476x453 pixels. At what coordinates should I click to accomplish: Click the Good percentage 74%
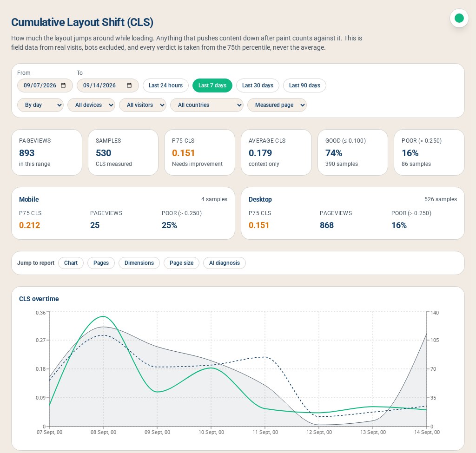coord(334,153)
